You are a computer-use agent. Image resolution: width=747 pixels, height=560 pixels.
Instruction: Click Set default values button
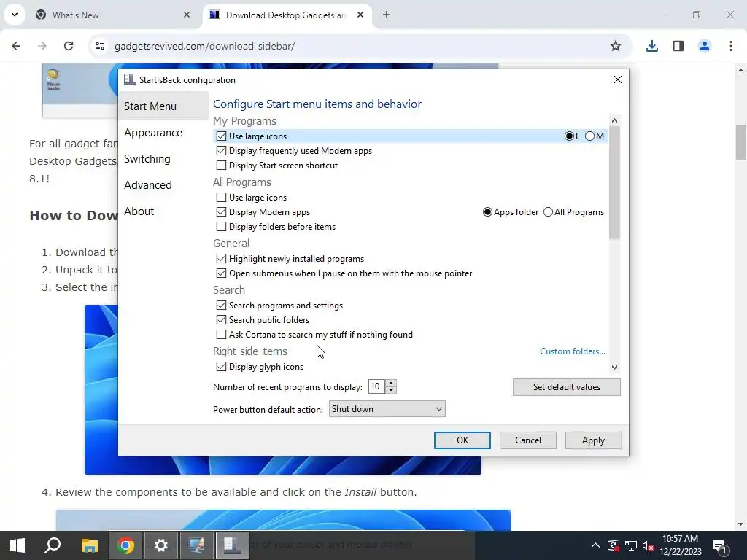tap(566, 387)
